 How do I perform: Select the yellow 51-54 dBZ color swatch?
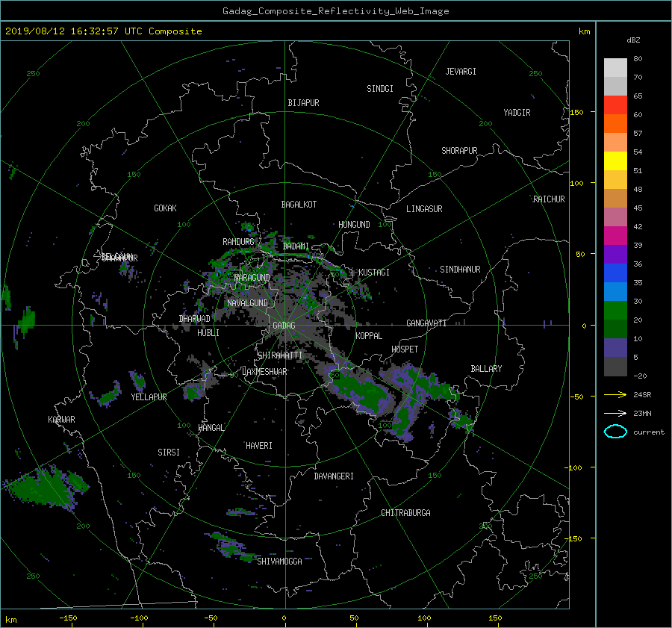(x=615, y=161)
